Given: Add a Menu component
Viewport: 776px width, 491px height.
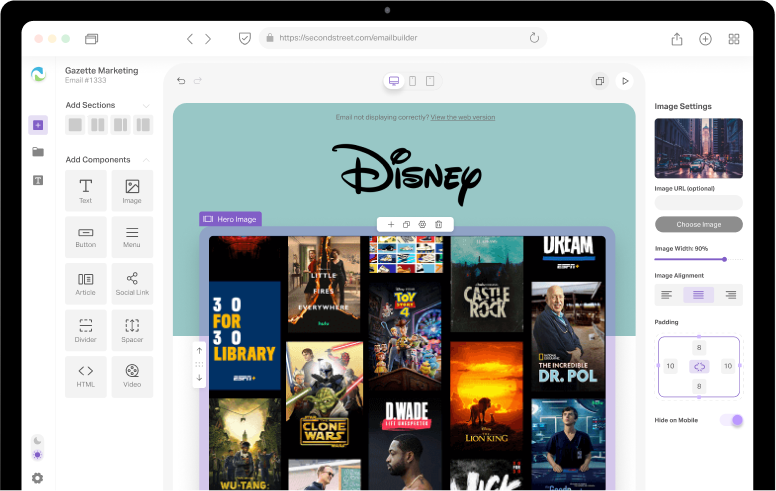Looking at the screenshot, I should [132, 237].
